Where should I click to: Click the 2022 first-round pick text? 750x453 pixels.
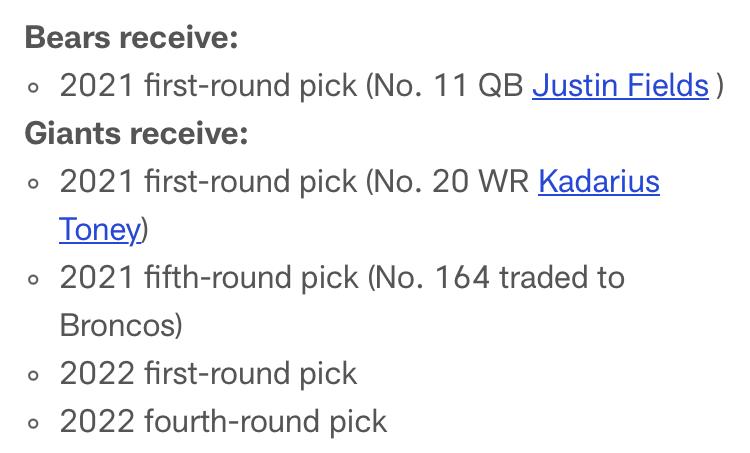click(209, 374)
